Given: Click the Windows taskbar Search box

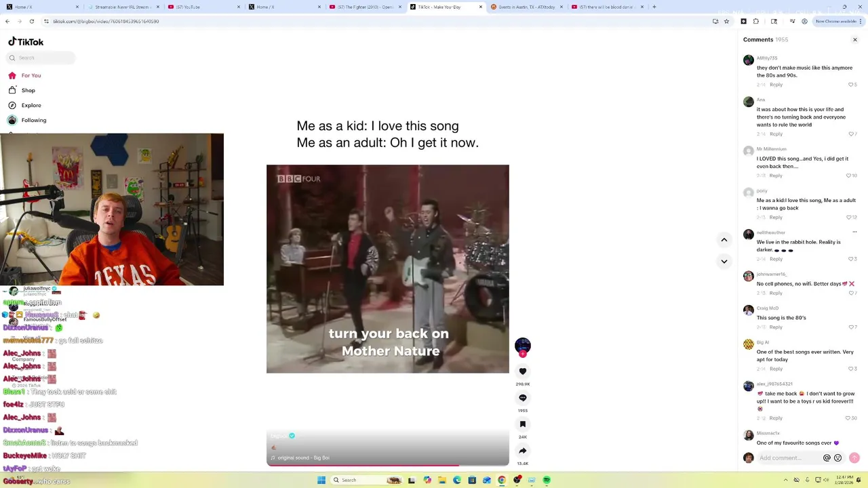Looking at the screenshot, I should point(367,481).
